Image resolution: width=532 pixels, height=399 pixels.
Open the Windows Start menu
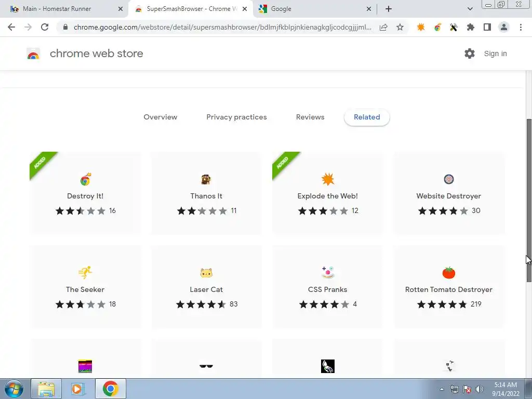14,389
